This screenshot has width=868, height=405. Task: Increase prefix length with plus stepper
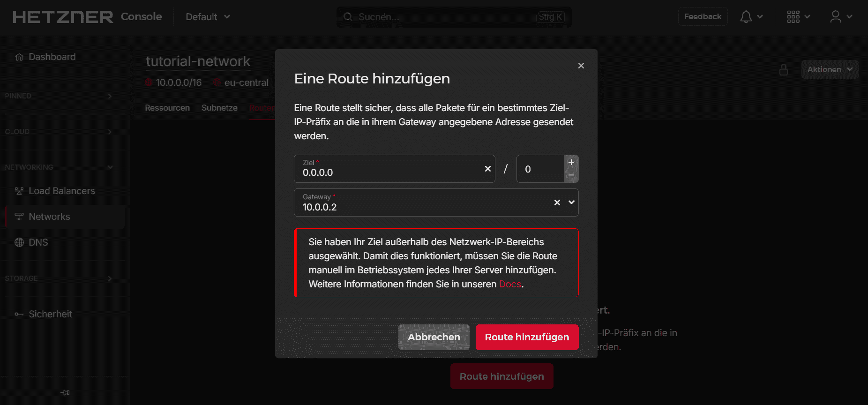pos(571,162)
